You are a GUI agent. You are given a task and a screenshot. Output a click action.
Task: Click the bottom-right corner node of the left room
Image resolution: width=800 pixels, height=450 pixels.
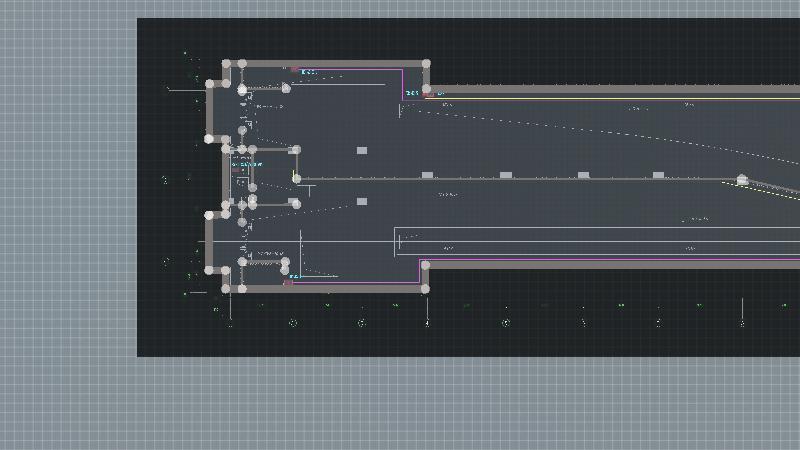(425, 289)
